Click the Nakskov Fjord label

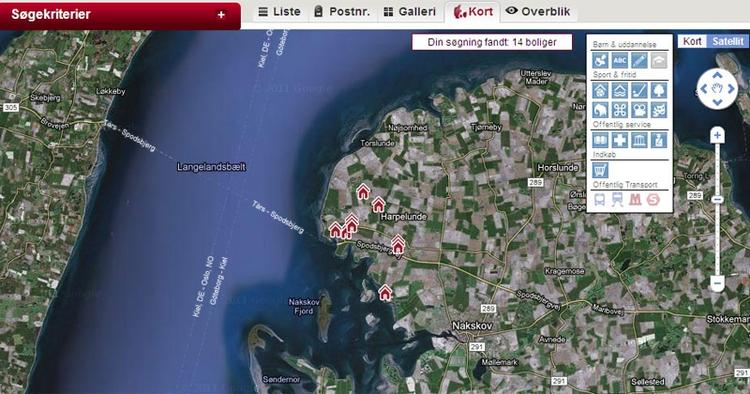304,306
